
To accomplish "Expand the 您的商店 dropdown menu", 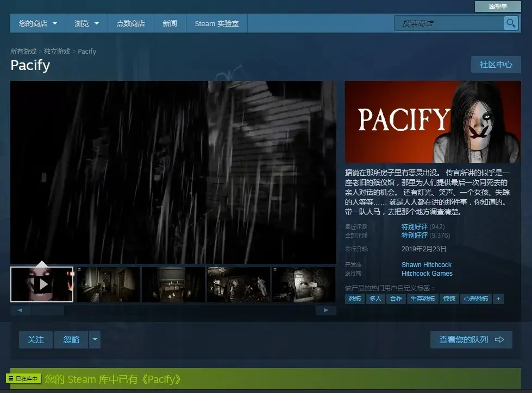I will (x=38, y=23).
